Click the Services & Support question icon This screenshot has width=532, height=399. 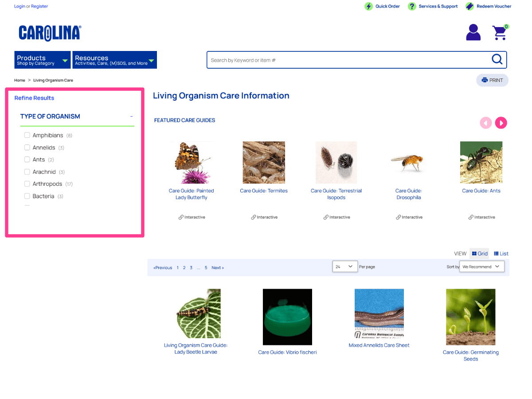tap(412, 6)
